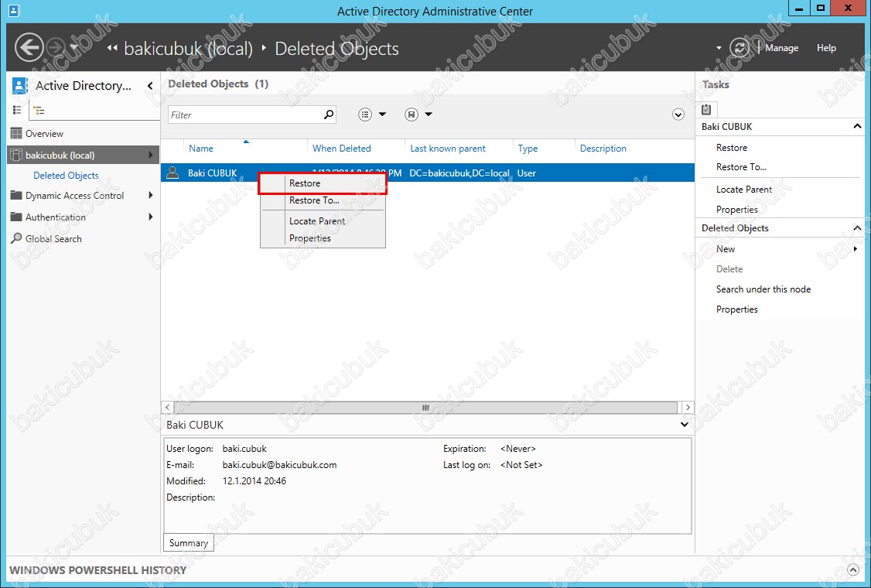This screenshot has width=871, height=588.
Task: Collapse the navigation pane chevron
Action: [x=150, y=86]
